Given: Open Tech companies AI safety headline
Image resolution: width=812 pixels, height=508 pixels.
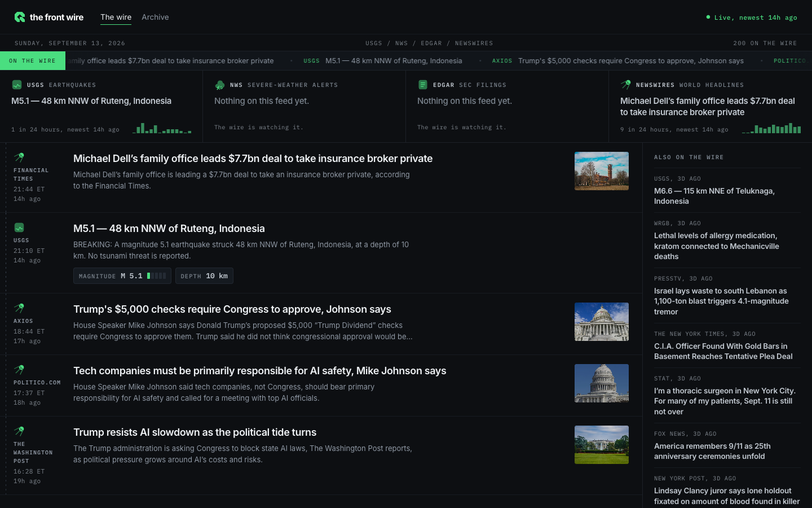Looking at the screenshot, I should 260,371.
